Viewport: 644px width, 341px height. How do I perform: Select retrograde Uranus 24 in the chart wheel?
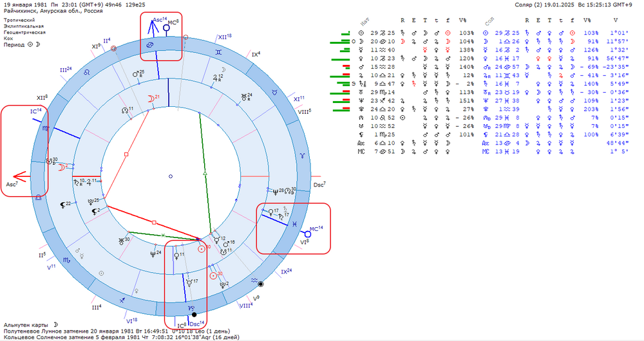[x=247, y=97]
